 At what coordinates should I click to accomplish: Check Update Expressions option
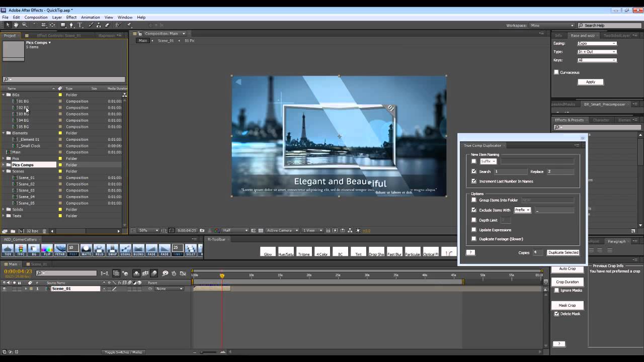click(x=473, y=230)
